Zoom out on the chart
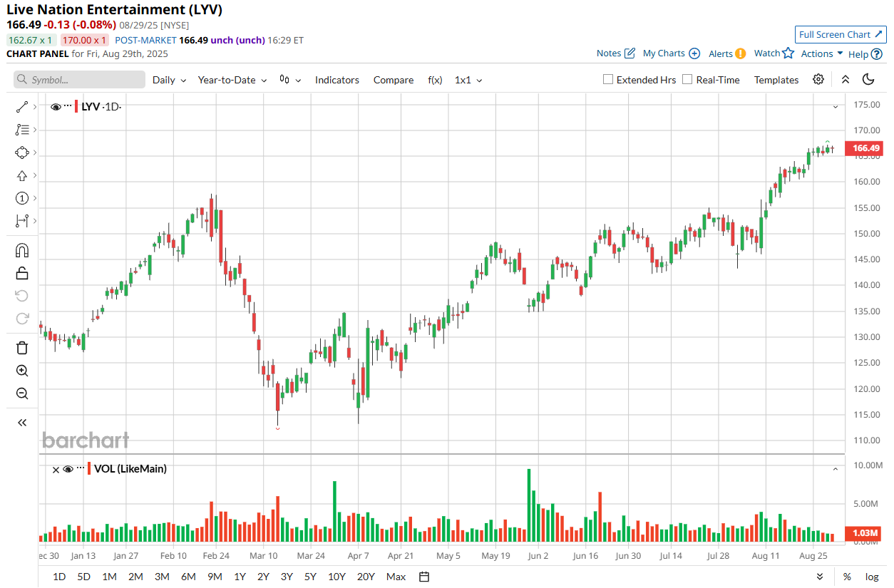Image resolution: width=894 pixels, height=588 pixels. [21, 393]
